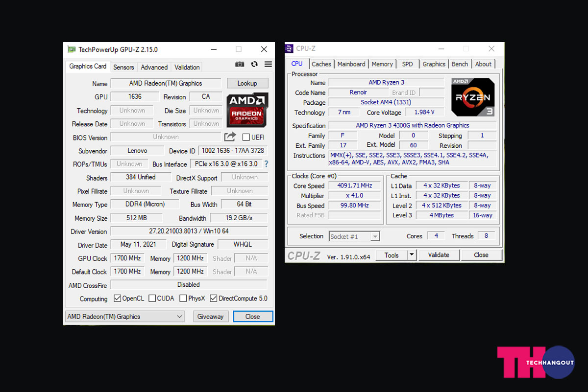Select the CPU tab in CPU-Z

click(297, 64)
